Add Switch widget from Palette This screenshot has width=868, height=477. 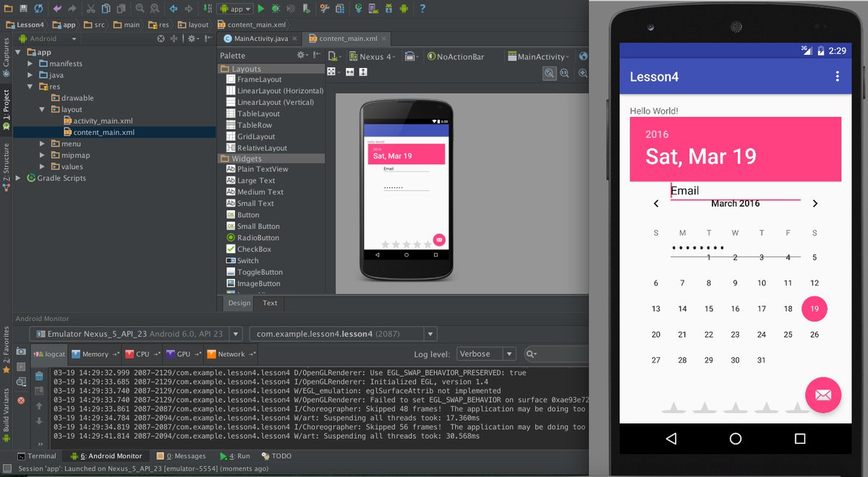pos(242,261)
